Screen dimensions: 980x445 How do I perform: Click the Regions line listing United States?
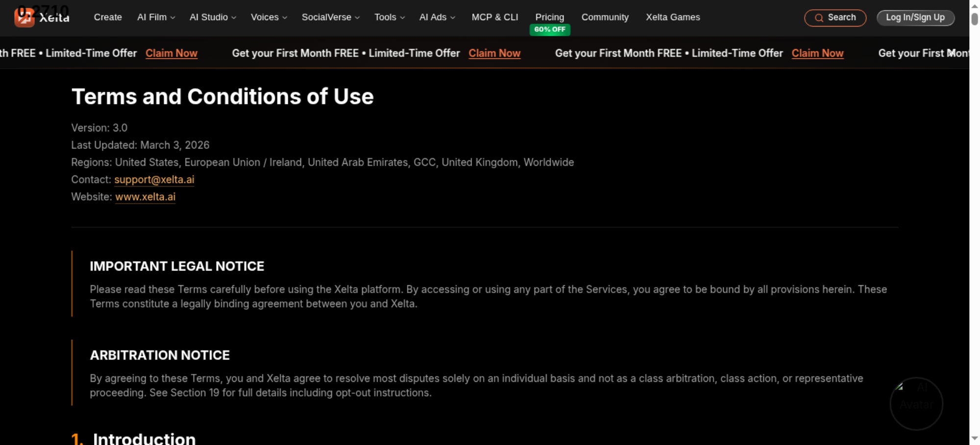(322, 162)
